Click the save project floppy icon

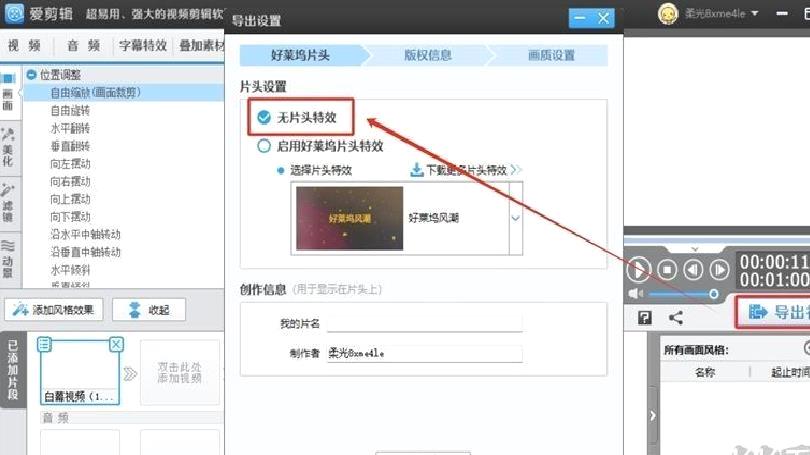pos(645,318)
